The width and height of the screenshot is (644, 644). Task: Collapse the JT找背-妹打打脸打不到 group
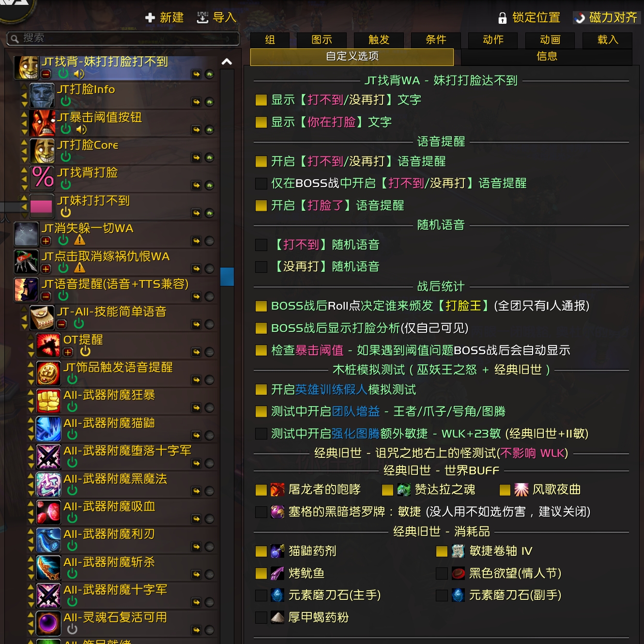pos(46,75)
